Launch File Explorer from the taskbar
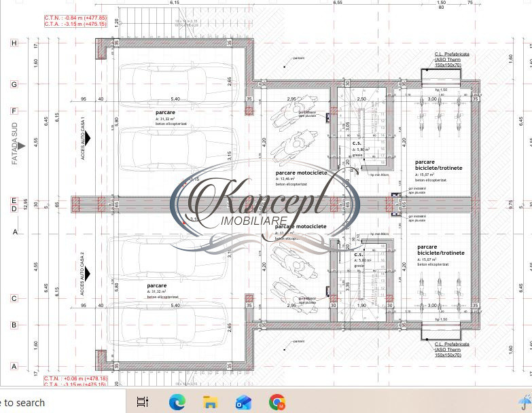The image size is (532, 413). click(211, 402)
